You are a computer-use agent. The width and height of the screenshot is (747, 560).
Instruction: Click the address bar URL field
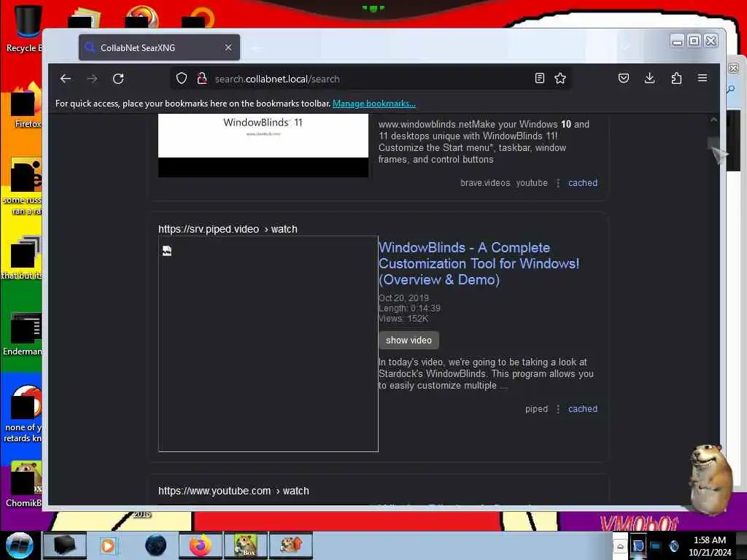371,79
